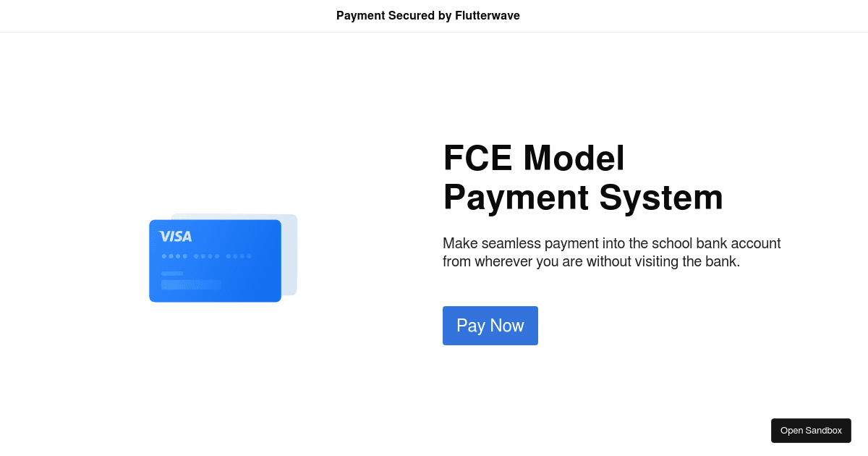Viewport: 868px width, 456px height.
Task: Click the cardholder name bar on the card
Action: [190, 285]
